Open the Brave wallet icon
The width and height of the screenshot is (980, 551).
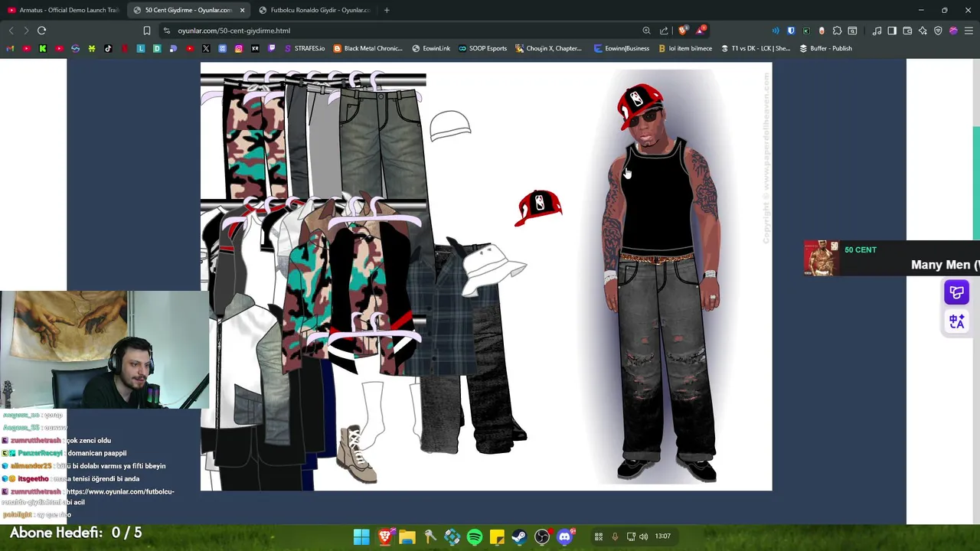point(907,31)
